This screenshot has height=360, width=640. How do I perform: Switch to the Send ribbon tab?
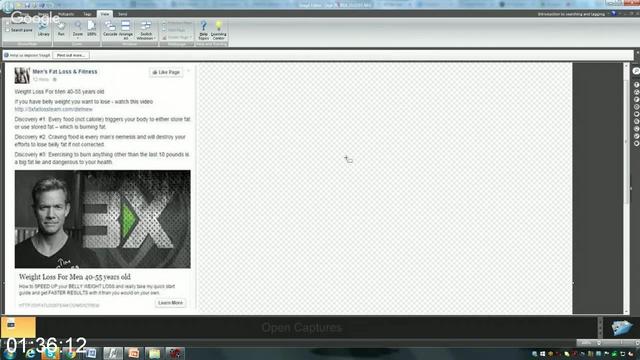point(122,14)
